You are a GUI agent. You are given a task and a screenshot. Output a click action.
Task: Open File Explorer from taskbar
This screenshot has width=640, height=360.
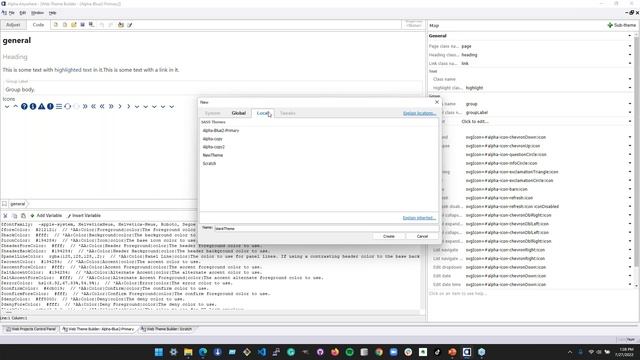click(x=188, y=352)
